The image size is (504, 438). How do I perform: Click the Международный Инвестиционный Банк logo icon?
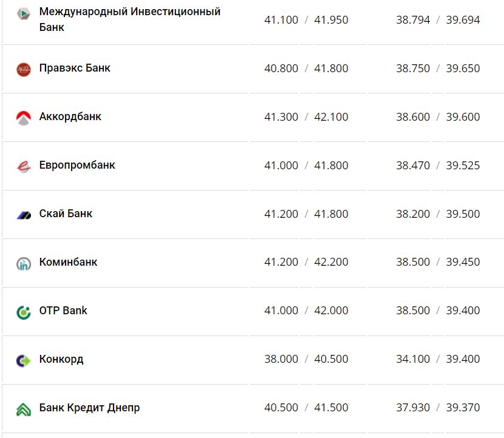(24, 13)
